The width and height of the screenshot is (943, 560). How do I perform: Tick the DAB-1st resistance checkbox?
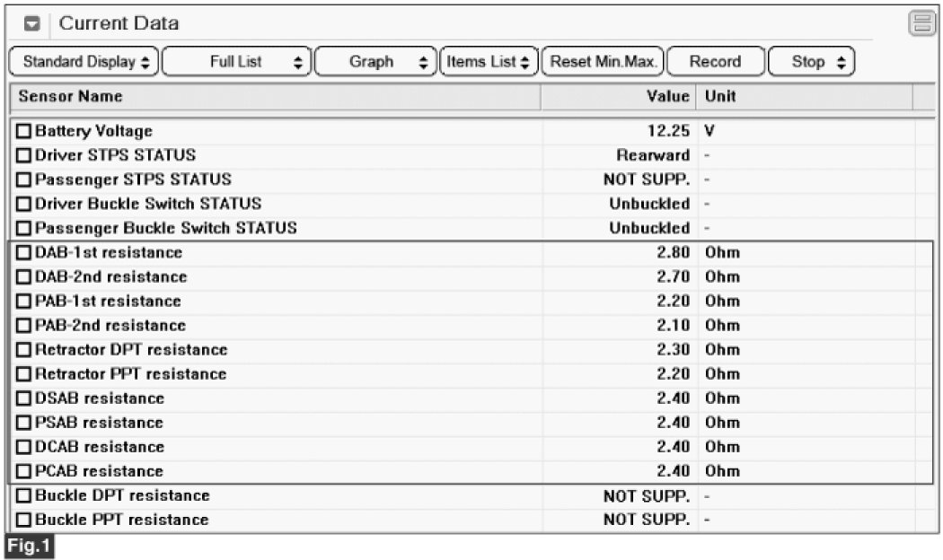[23, 253]
